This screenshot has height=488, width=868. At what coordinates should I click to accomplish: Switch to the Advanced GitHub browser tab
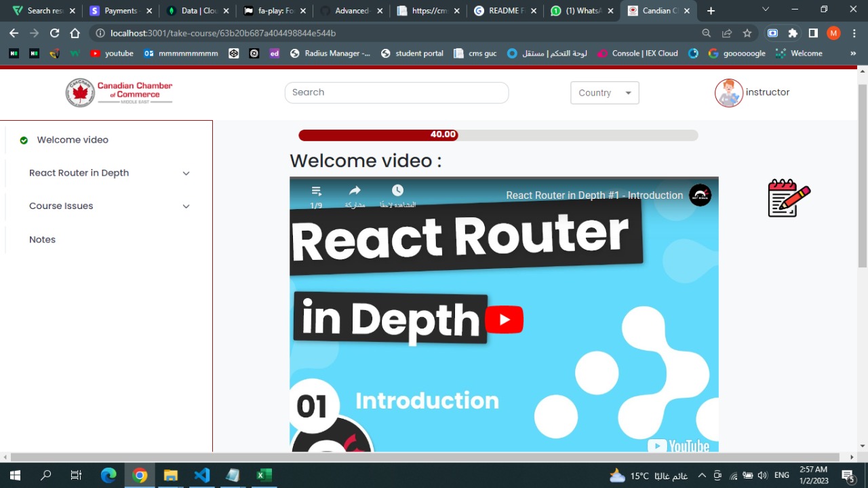click(x=351, y=11)
